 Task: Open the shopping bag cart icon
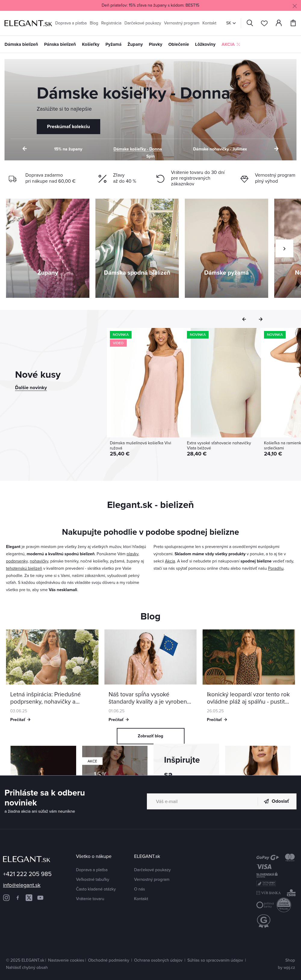293,23
